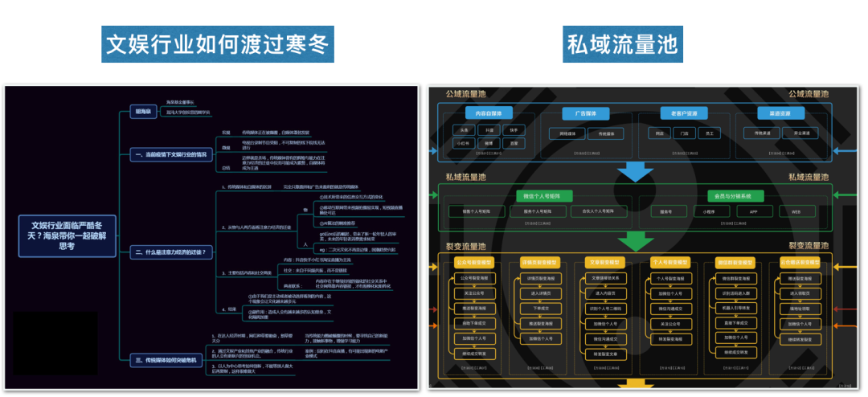Click the yellow 个人号裂变模型 header box

pos(670,263)
